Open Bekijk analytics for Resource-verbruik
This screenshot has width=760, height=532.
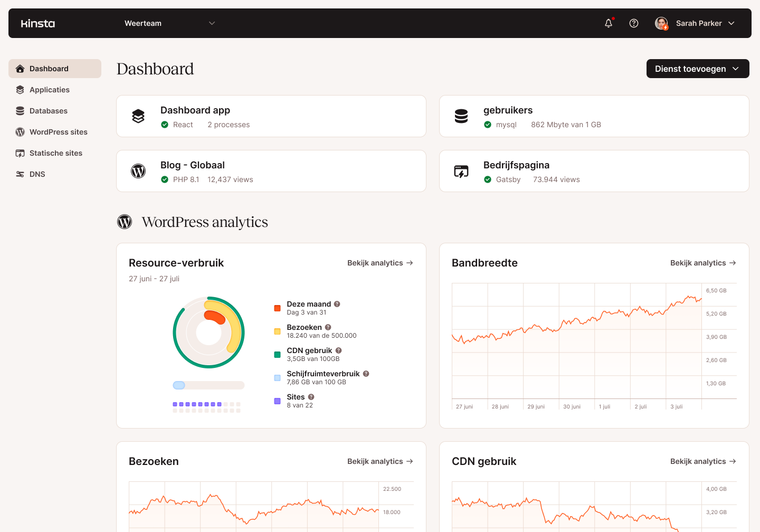[x=380, y=263]
